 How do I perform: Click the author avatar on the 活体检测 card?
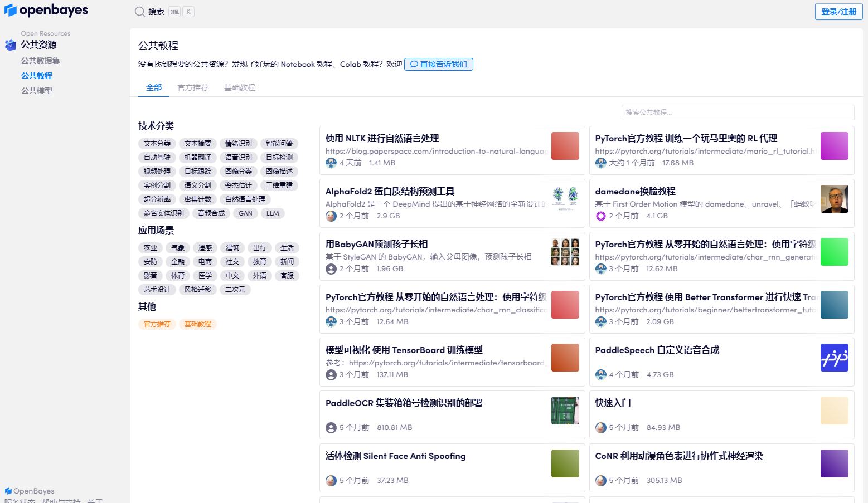[331, 481]
